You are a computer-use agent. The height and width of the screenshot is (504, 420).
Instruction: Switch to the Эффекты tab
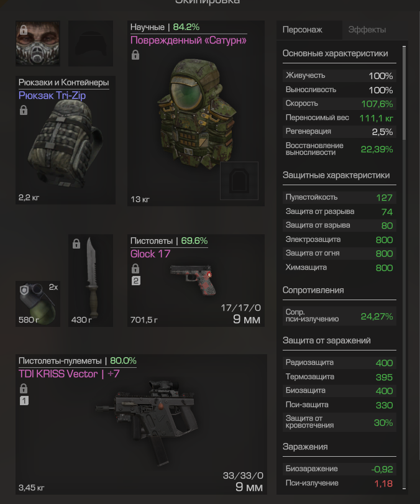click(x=367, y=30)
